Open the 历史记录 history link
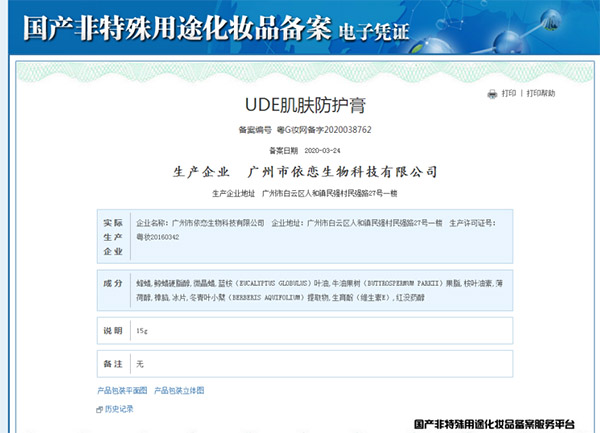 (119, 409)
